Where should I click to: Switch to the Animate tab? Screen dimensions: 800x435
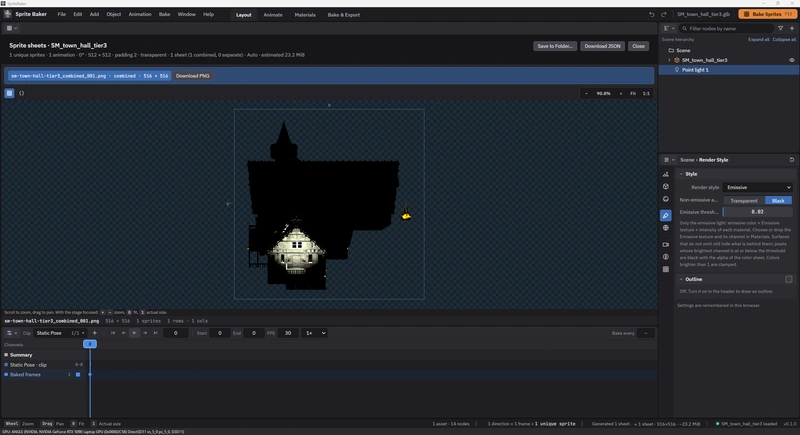[x=273, y=15]
